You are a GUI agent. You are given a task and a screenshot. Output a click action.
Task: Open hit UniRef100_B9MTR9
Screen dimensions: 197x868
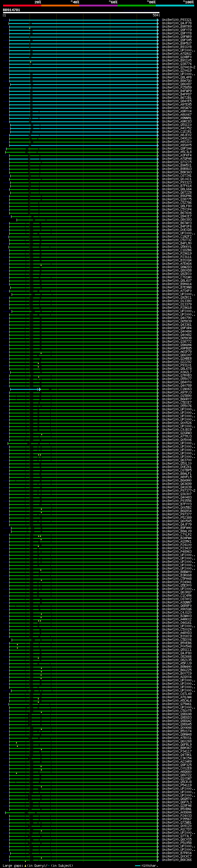pyautogui.click(x=176, y=26)
